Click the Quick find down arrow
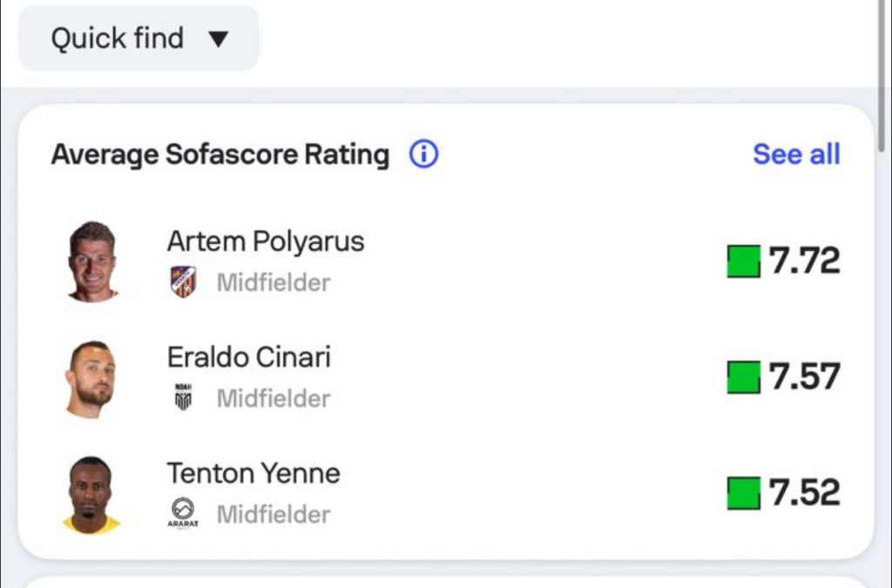The width and height of the screenshot is (892, 588). point(219,39)
